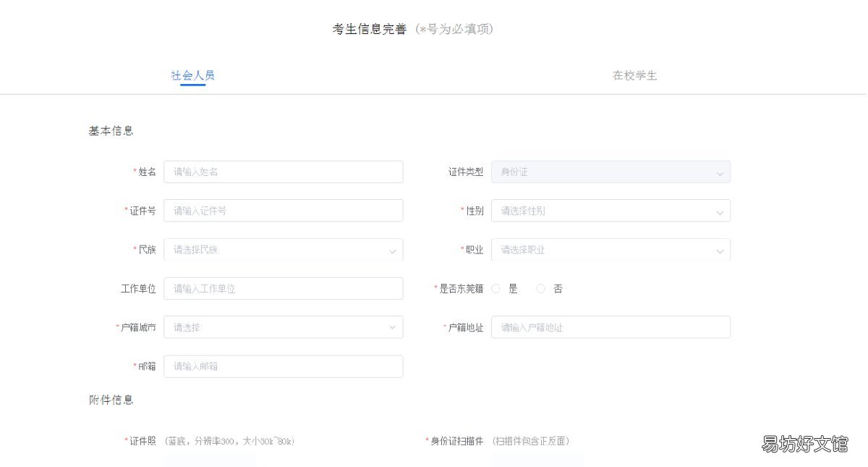Open the 民族 dropdown

pos(284,250)
